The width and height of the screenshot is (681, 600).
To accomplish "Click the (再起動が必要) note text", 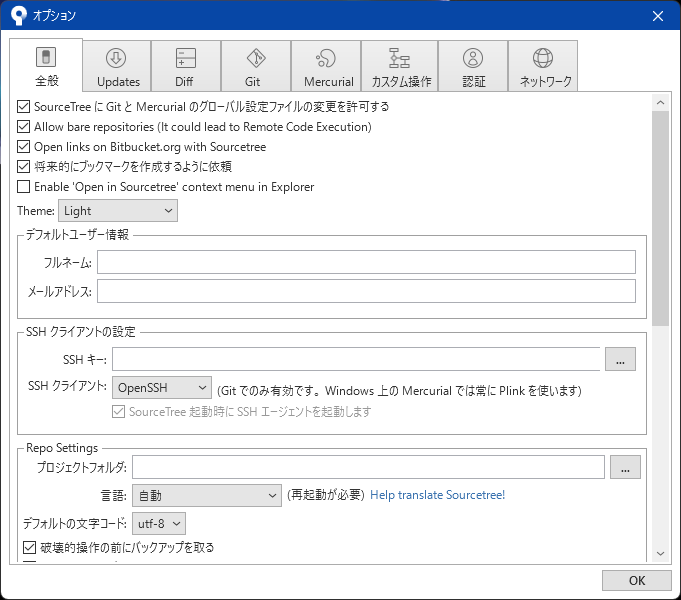I will click(x=326, y=495).
